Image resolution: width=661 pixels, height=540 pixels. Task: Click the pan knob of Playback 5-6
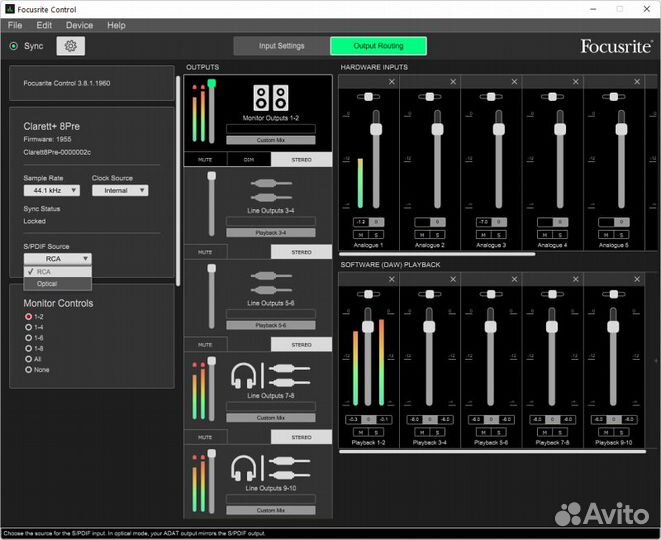tap(491, 294)
